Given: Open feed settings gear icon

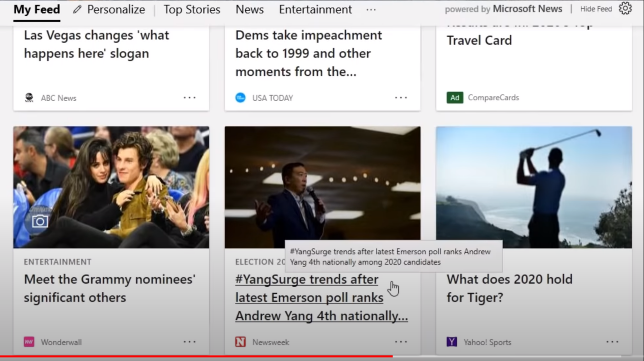Looking at the screenshot, I should coord(625,9).
